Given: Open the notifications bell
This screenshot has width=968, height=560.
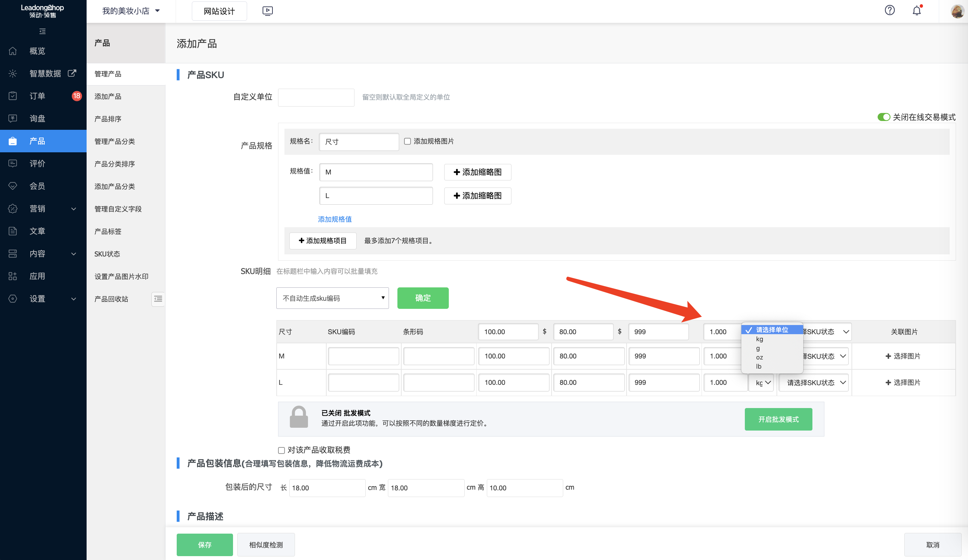Looking at the screenshot, I should click(x=917, y=10).
